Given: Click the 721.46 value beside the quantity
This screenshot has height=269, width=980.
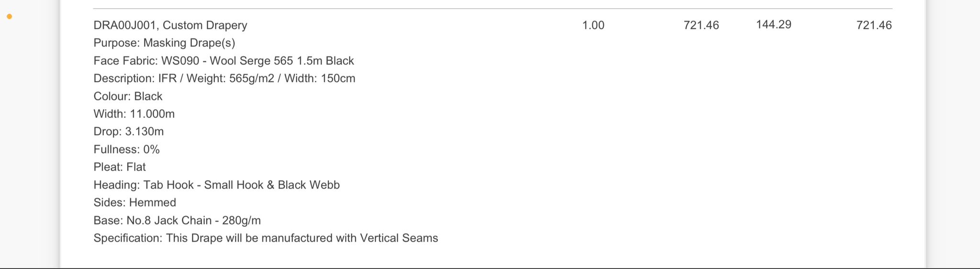Looking at the screenshot, I should point(701,25).
